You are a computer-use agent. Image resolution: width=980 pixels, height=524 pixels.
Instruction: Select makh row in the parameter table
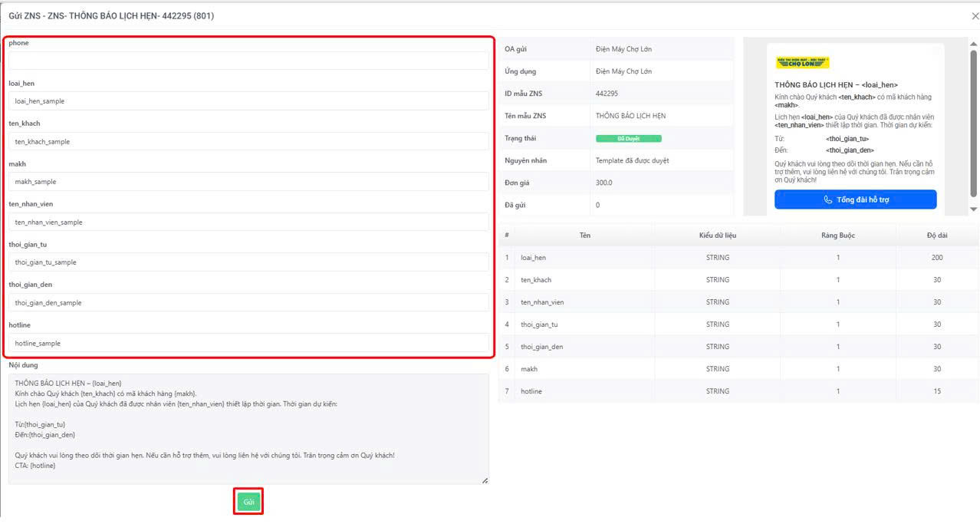738,369
